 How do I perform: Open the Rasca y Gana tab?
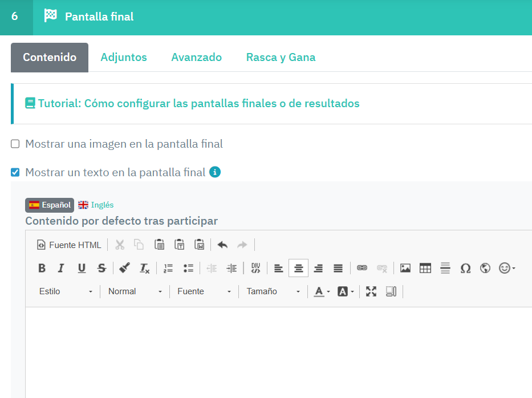pyautogui.click(x=281, y=58)
